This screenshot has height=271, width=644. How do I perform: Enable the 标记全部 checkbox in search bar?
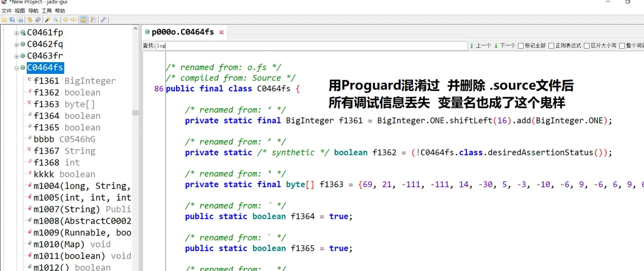[520, 46]
